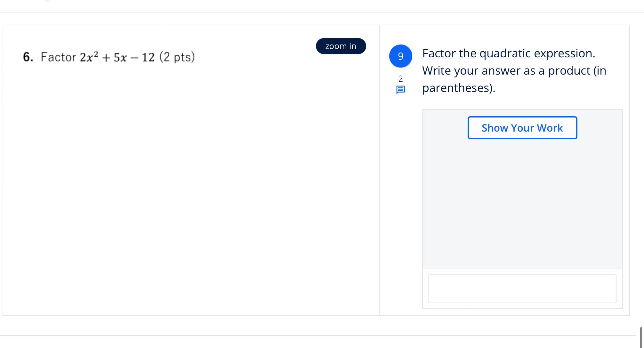Click the problem image text 'Factor 2x² + 5x − 12'
This screenshot has width=644, height=348.
pyautogui.click(x=98, y=57)
